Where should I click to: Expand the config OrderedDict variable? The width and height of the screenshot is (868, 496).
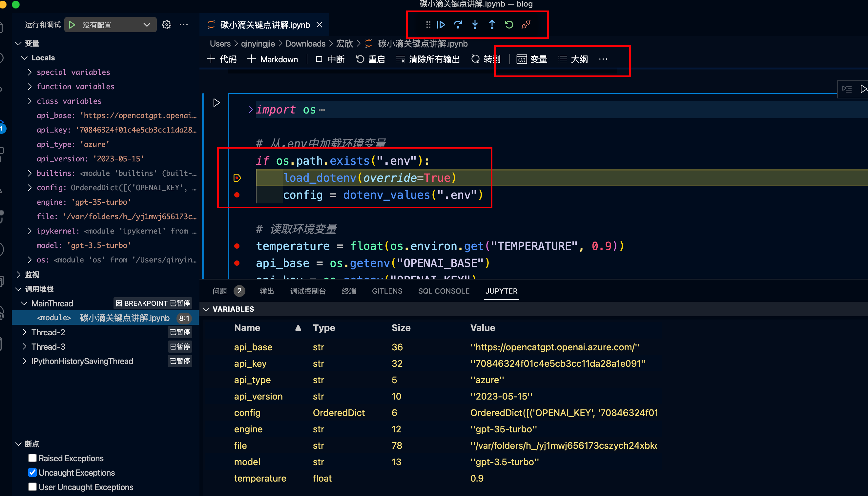click(x=30, y=188)
